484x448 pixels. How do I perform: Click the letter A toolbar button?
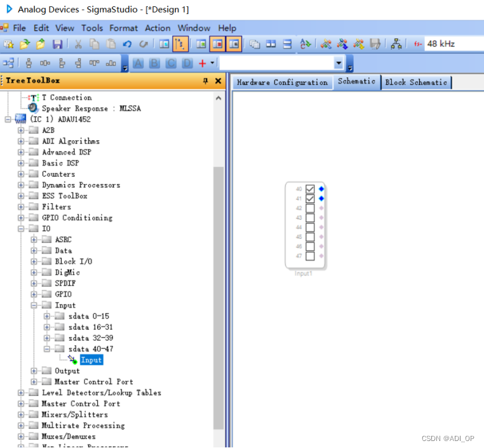138,63
